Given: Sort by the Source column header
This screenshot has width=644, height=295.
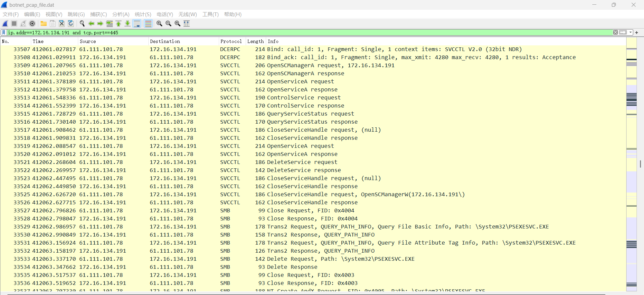Looking at the screenshot, I should (x=113, y=41).
